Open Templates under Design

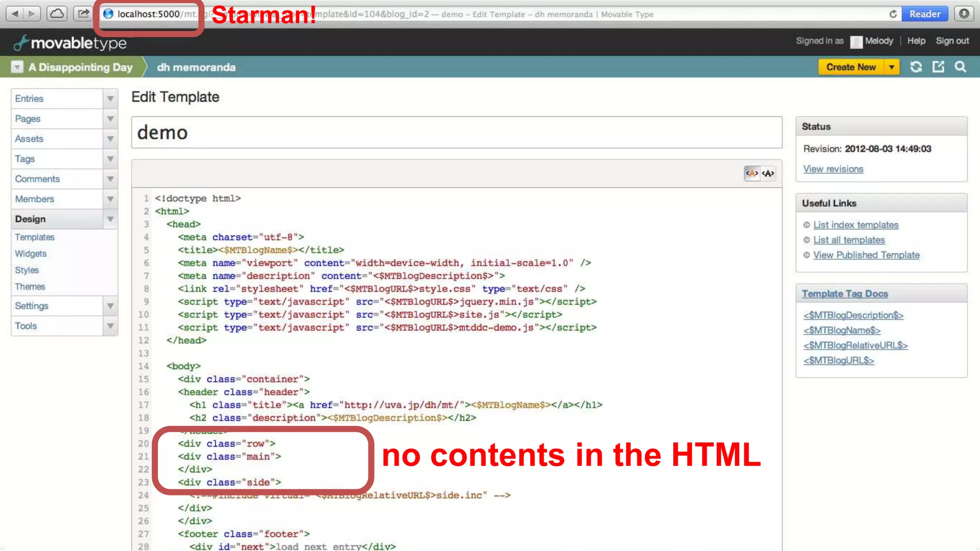point(34,237)
